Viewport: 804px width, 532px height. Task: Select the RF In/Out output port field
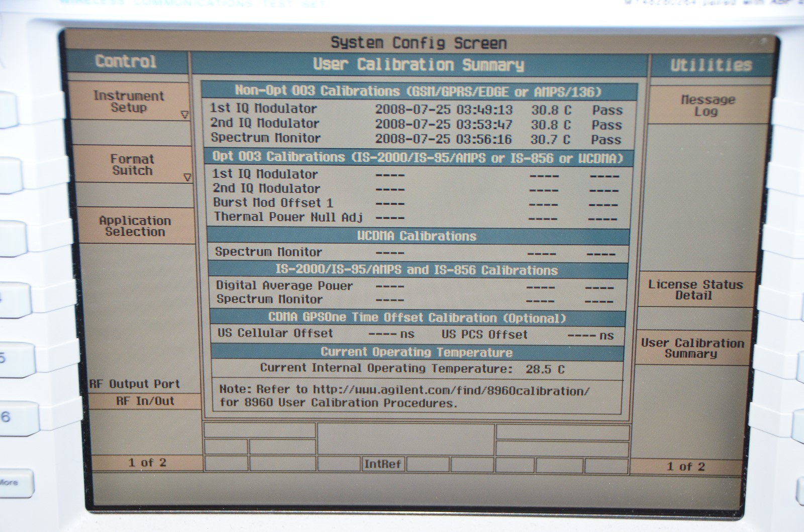[145, 401]
